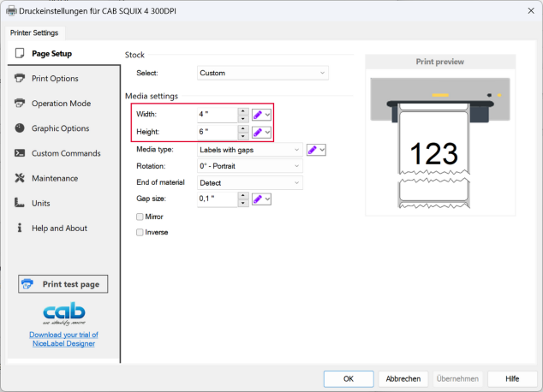The height and width of the screenshot is (392, 543).
Task: Click the Page Setup page icon
Action: click(20, 53)
